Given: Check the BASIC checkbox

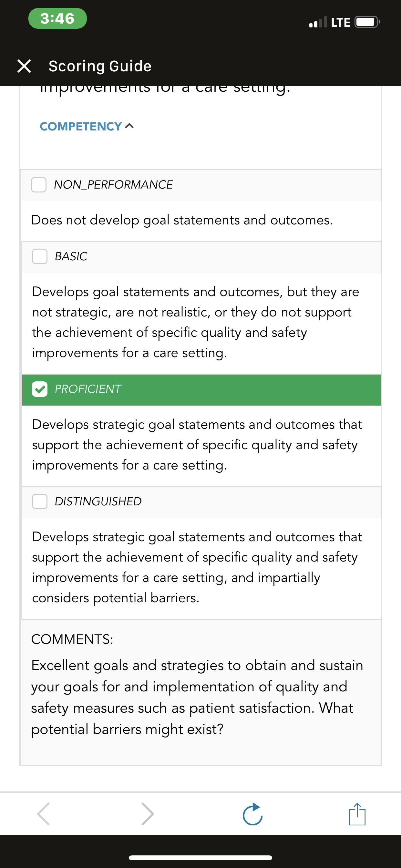Looking at the screenshot, I should pos(40,256).
